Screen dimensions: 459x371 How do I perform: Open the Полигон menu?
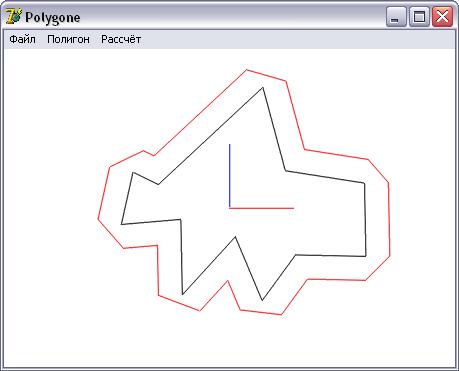[x=68, y=39]
